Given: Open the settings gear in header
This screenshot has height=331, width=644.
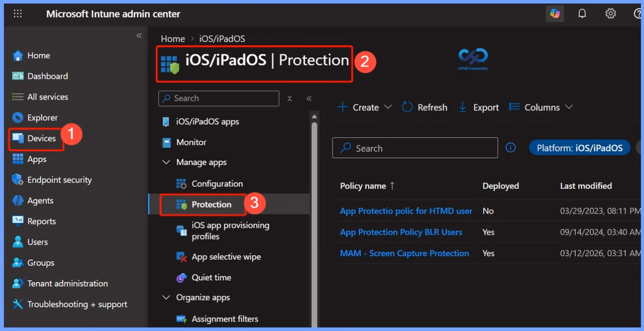Looking at the screenshot, I should click(x=610, y=14).
